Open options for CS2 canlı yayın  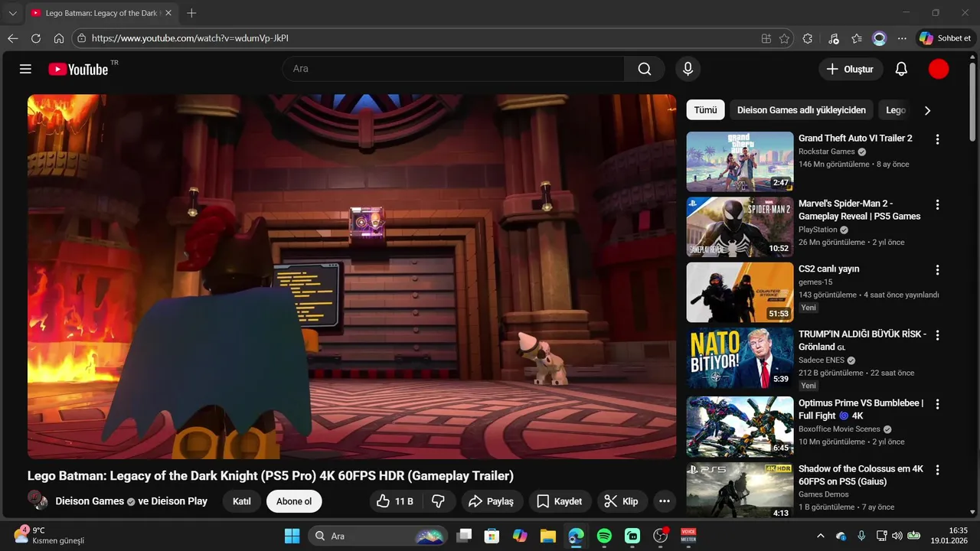[937, 270]
